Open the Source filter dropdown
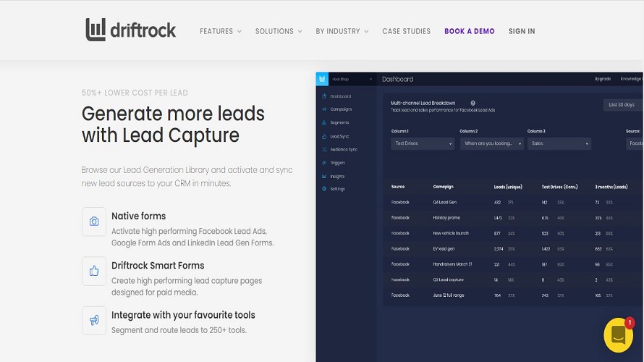This screenshot has height=362, width=644. (635, 143)
